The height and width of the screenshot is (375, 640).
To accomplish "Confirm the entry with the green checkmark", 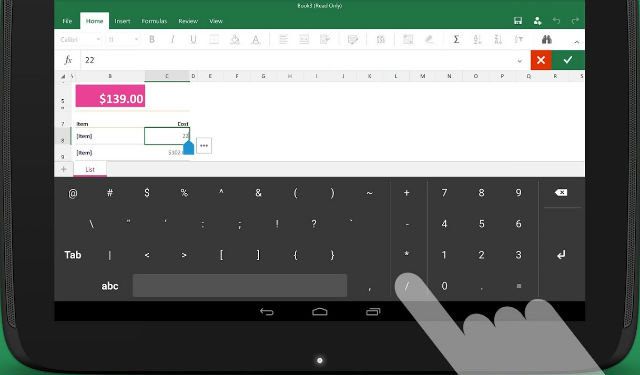I will tap(568, 60).
